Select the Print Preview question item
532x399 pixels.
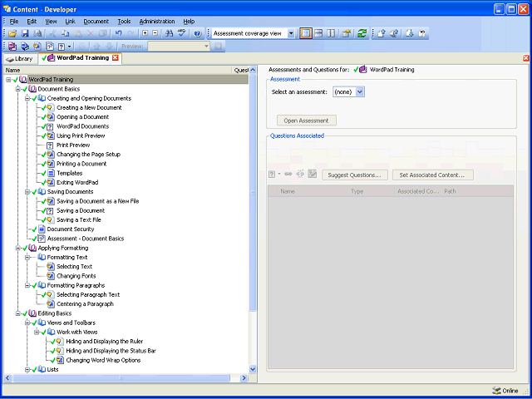73,145
